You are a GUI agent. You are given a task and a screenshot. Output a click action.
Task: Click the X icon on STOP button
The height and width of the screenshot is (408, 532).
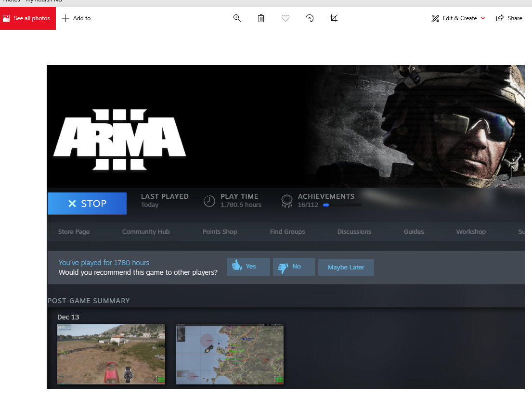click(x=72, y=204)
